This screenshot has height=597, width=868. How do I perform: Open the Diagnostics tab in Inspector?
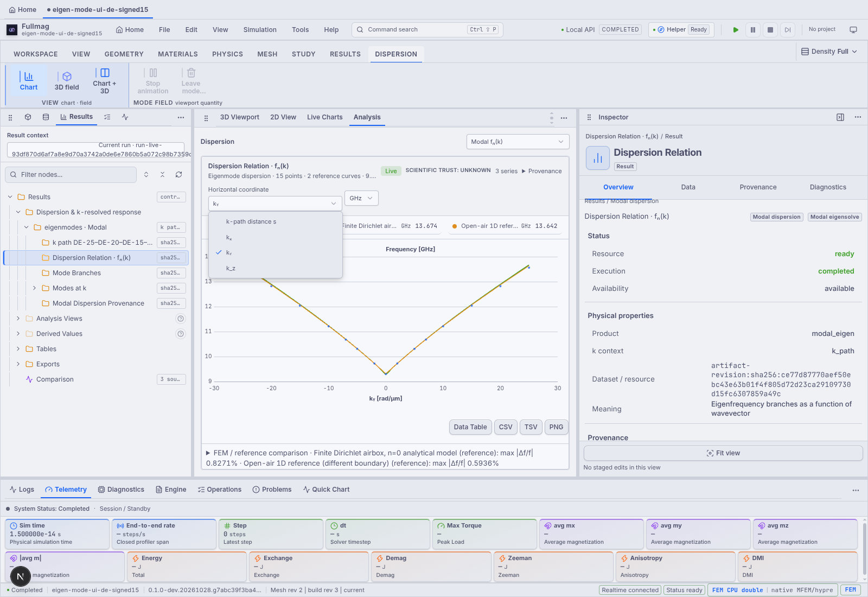(828, 187)
